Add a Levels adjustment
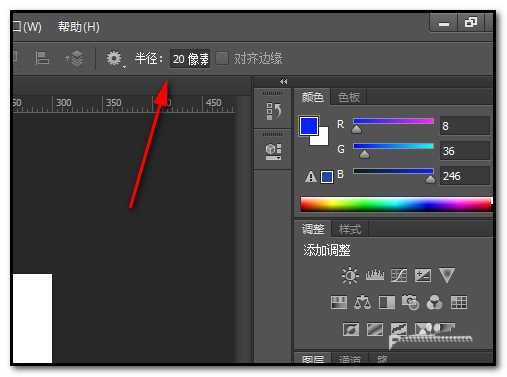Viewport: 507px width, 377px height. 375,275
